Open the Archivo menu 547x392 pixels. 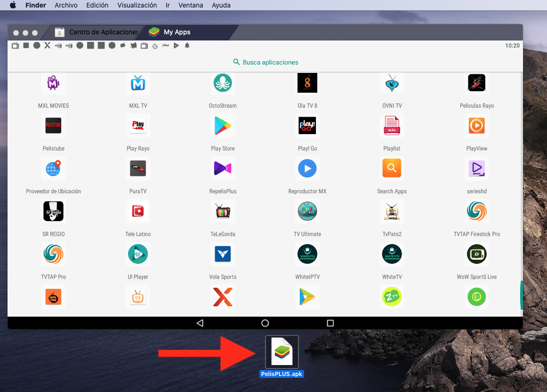pyautogui.click(x=66, y=5)
